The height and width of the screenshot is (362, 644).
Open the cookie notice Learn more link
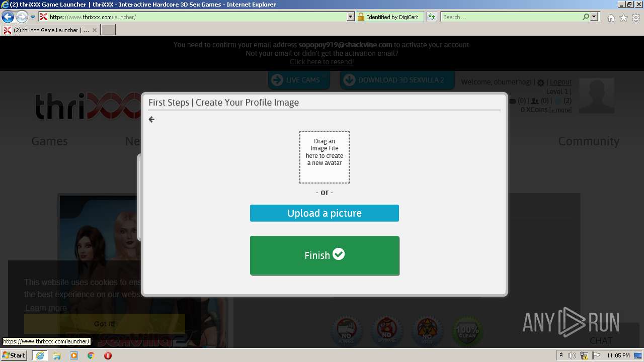coord(46,308)
